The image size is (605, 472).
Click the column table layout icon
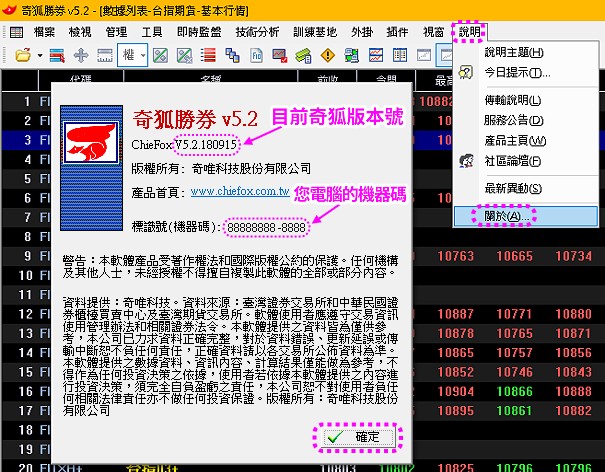(400, 56)
